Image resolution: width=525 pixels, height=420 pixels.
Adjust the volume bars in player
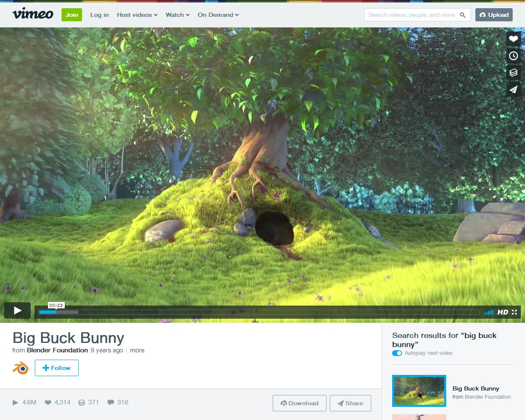point(488,313)
